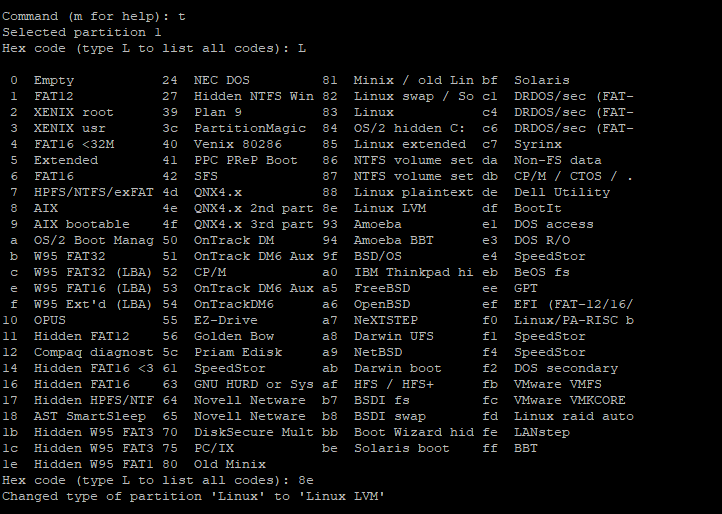722x514 pixels.
Task: Click 'Linux raid auto' in the list
Action: [x=573, y=416]
